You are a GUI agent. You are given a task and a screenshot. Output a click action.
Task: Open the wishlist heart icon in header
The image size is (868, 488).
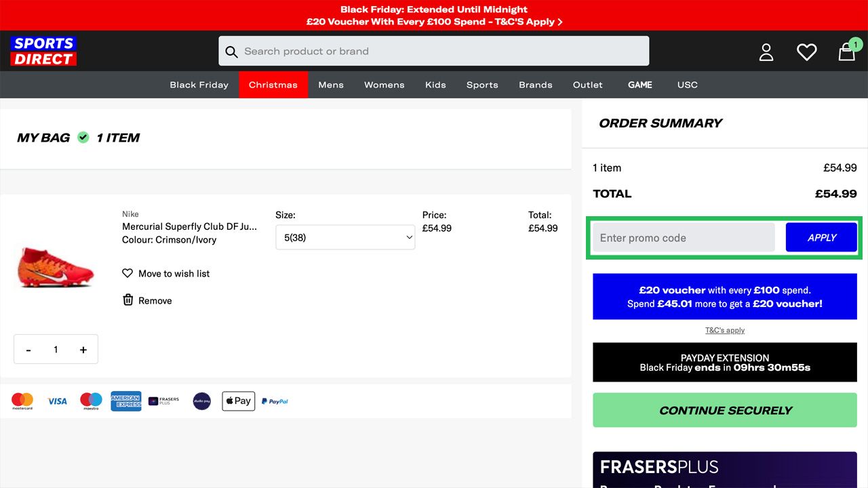click(806, 52)
